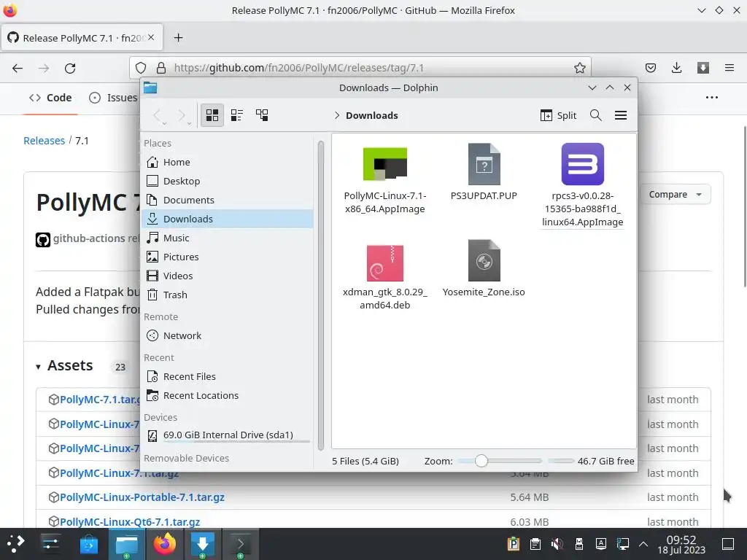Switch Dolphin to Icons view mode
The height and width of the screenshot is (560, 747).
(x=212, y=115)
